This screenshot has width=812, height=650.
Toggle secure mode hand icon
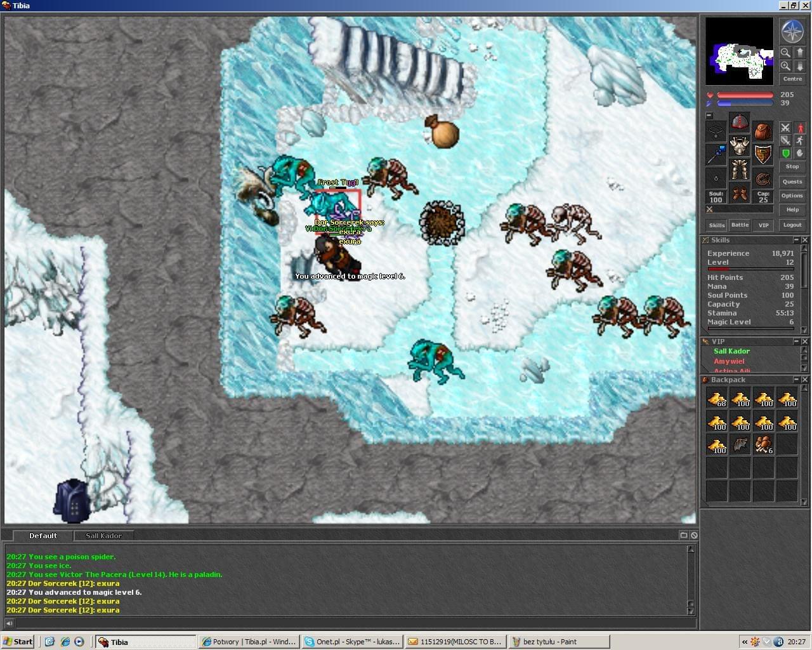pos(799,153)
